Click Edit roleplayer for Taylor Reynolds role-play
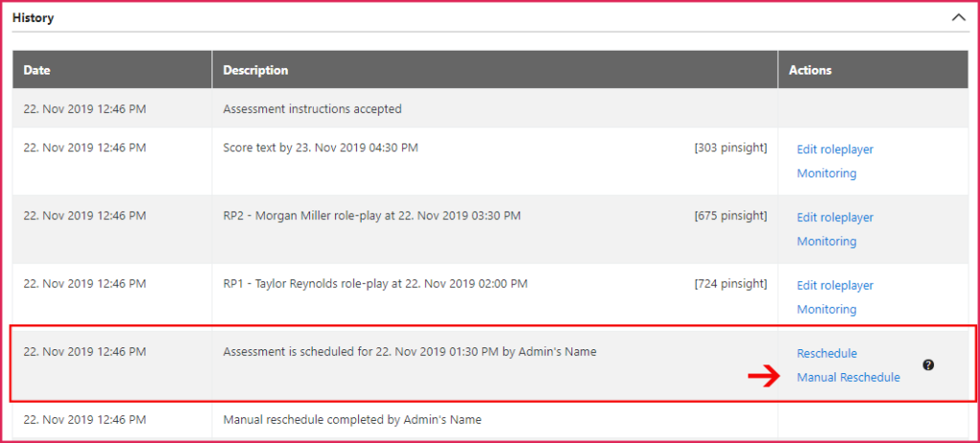The width and height of the screenshot is (980, 443). (835, 285)
